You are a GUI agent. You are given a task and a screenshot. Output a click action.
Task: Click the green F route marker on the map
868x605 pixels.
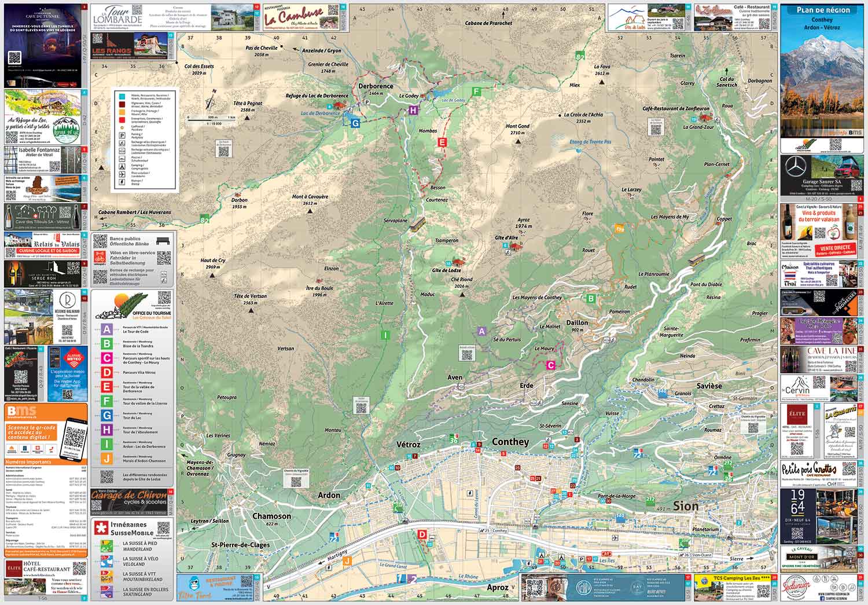477,91
